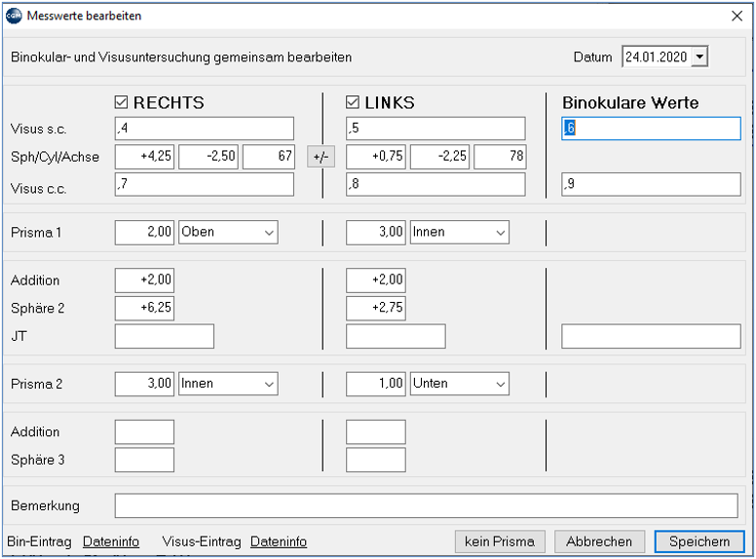Click the binocular Visus c.c. field
Image resolution: width=756 pixels, height=559 pixels.
coord(651,185)
